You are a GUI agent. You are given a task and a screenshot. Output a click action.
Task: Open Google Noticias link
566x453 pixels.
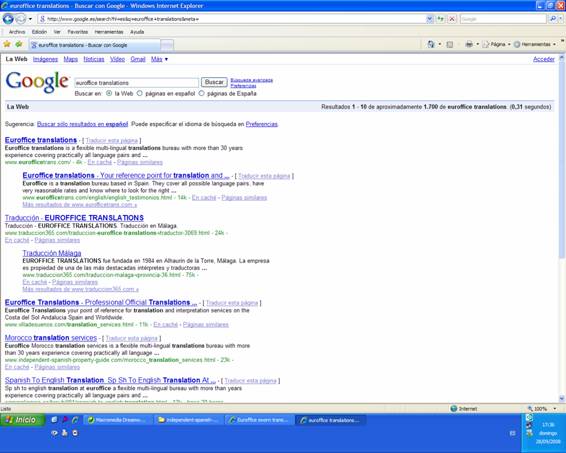click(94, 59)
